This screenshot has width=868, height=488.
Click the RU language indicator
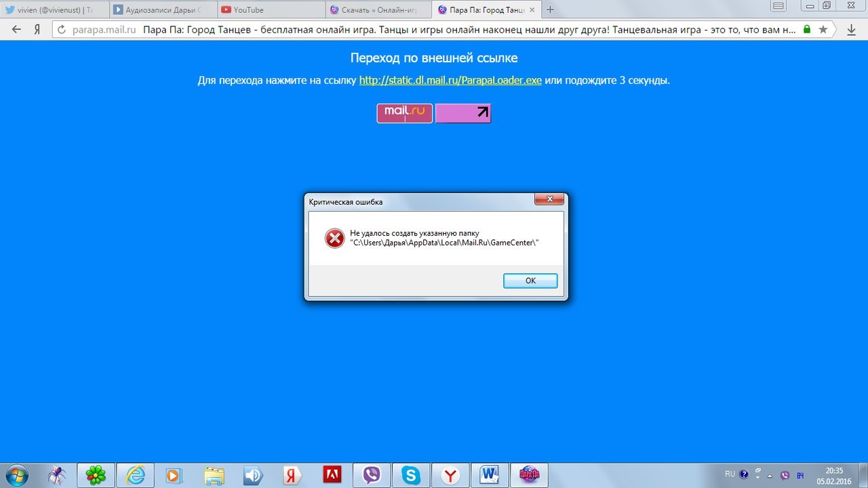(x=730, y=474)
